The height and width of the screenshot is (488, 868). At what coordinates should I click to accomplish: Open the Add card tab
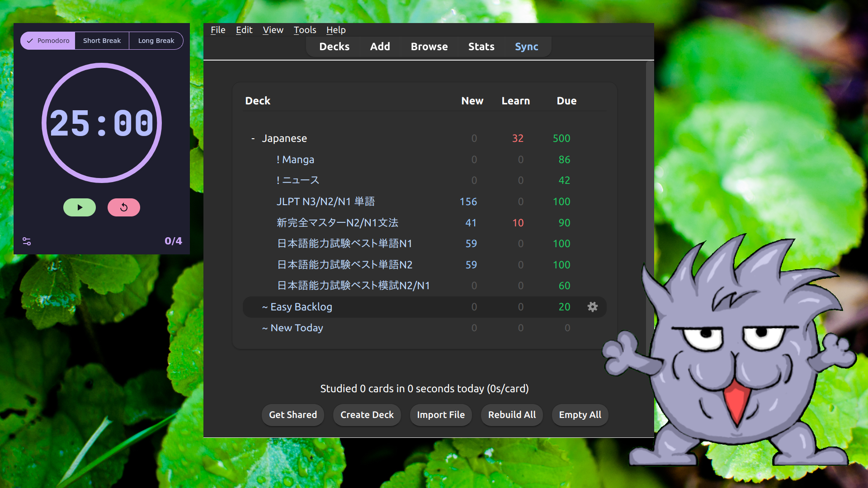point(380,47)
